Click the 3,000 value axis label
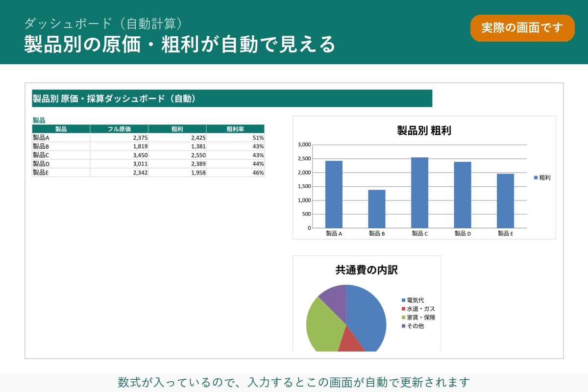588x392 pixels. 304,145
